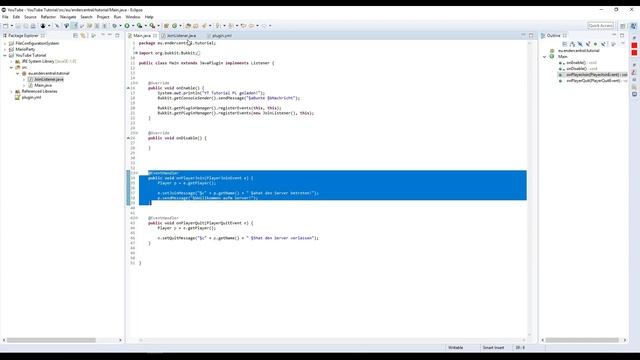Click the Outline view horizontal scrollbar
The height and width of the screenshot is (360, 640).
(582, 340)
